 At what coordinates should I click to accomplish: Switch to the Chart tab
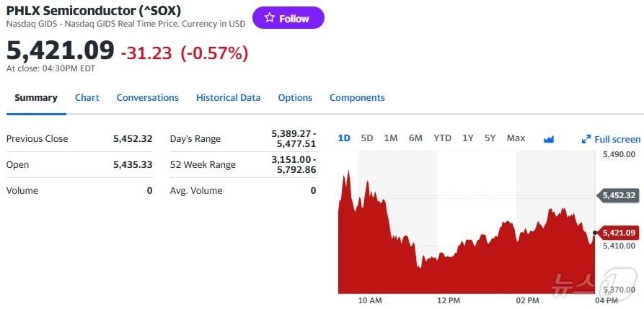tap(87, 98)
